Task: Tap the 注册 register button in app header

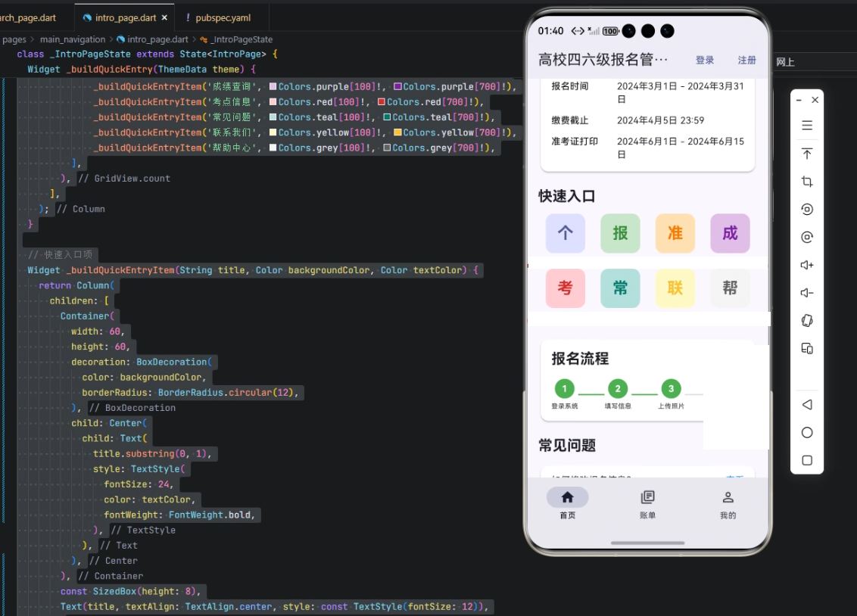Action: pos(746,60)
